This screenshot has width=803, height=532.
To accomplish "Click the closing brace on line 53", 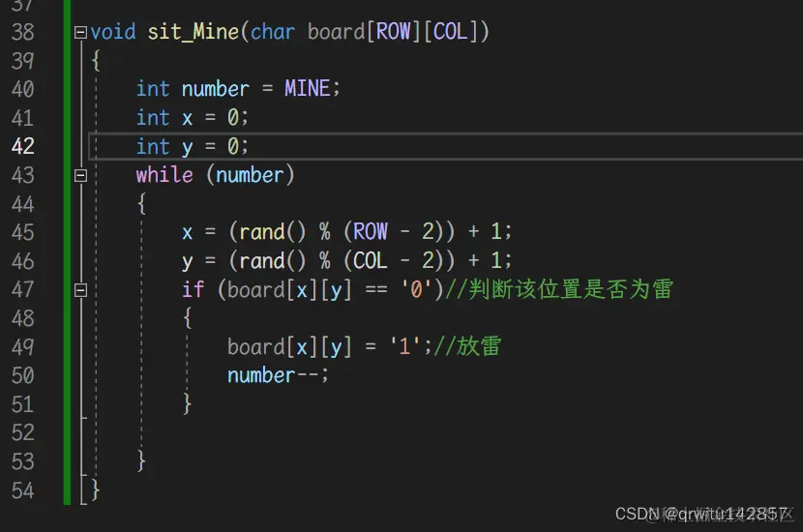I will coord(142,461).
